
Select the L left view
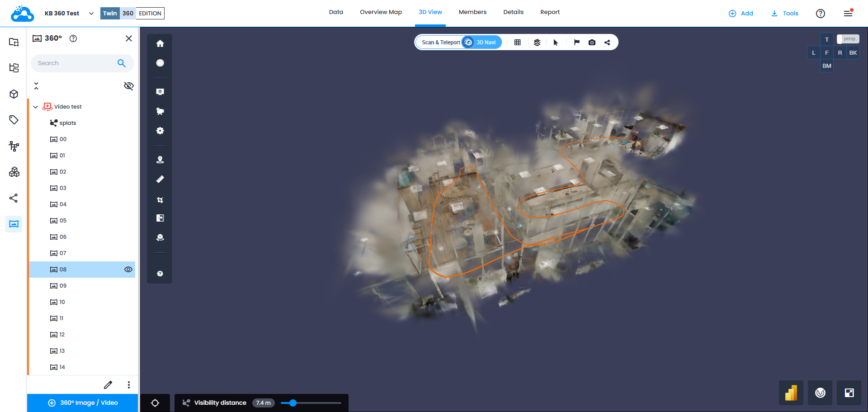(814, 53)
